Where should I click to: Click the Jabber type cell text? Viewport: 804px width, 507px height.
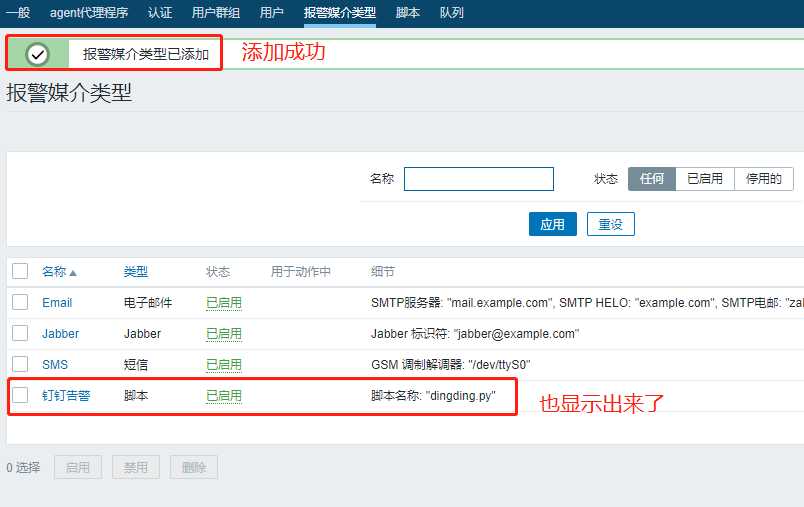(x=143, y=334)
